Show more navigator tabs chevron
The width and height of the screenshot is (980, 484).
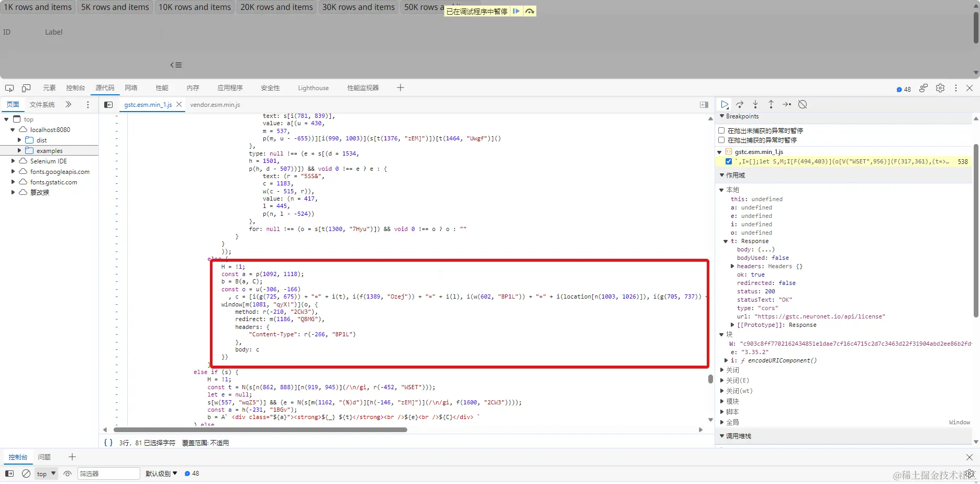tap(69, 104)
